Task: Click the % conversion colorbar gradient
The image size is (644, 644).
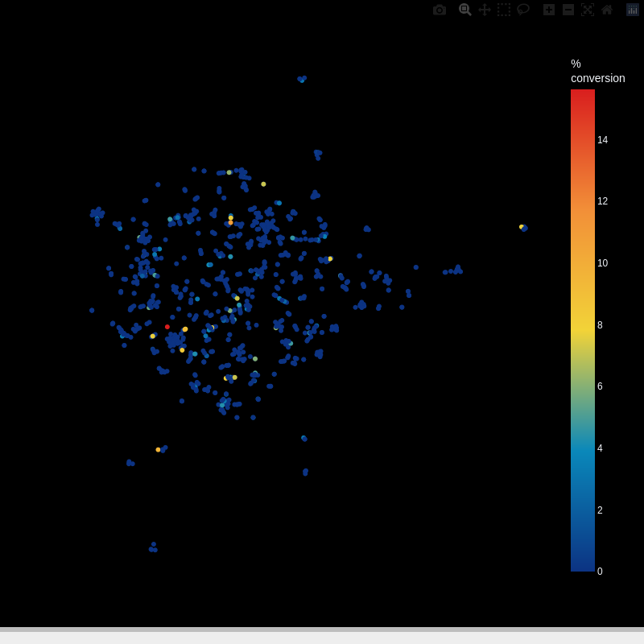Action: 583,330
